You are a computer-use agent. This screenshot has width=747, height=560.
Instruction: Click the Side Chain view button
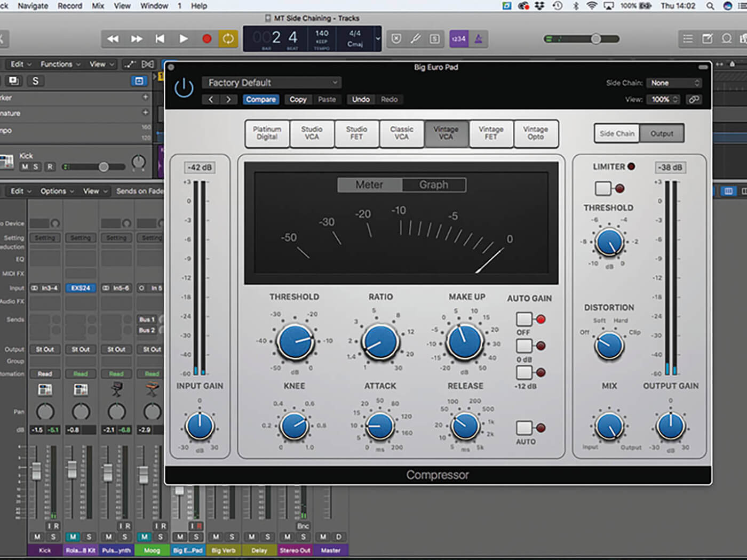(617, 133)
